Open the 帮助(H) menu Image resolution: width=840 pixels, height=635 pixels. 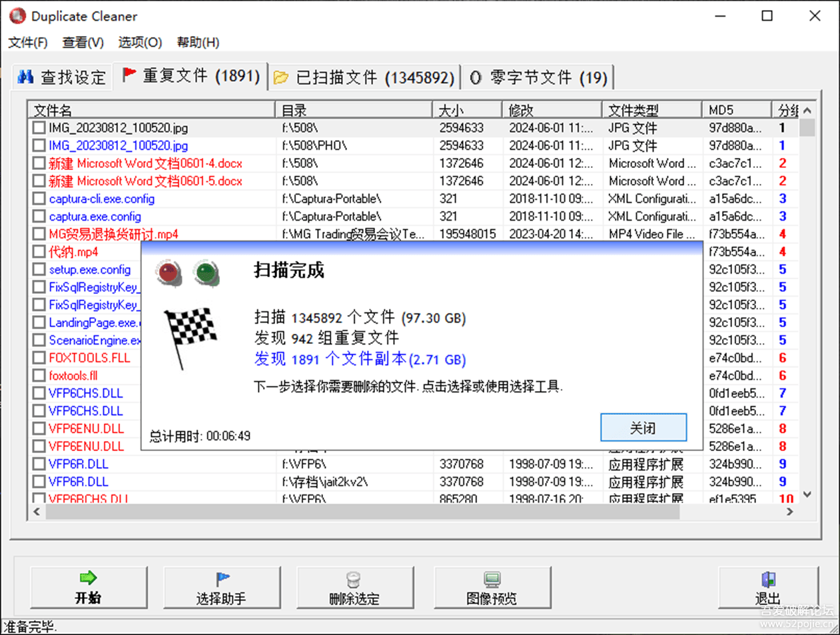pos(197,42)
